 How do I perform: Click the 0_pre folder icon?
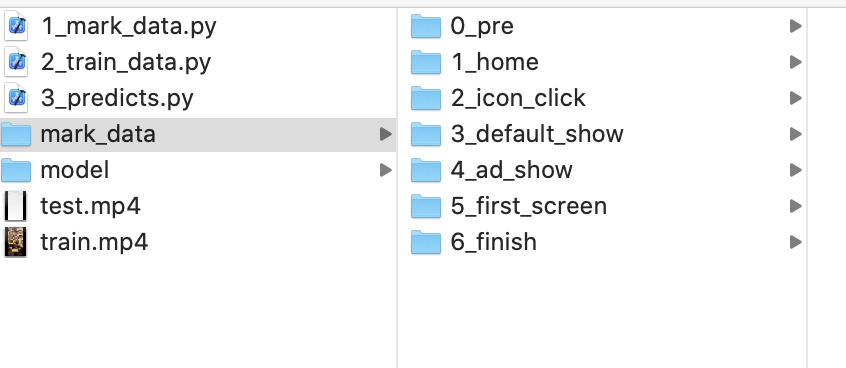(426, 26)
